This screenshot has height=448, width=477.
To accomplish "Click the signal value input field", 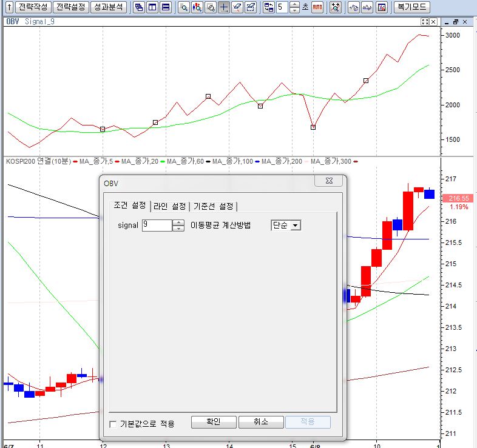I will click(156, 226).
